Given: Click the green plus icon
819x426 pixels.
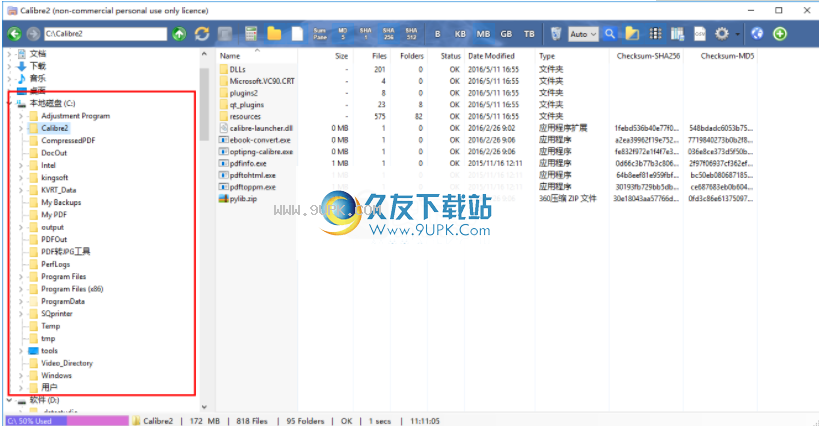Looking at the screenshot, I should (780, 34).
